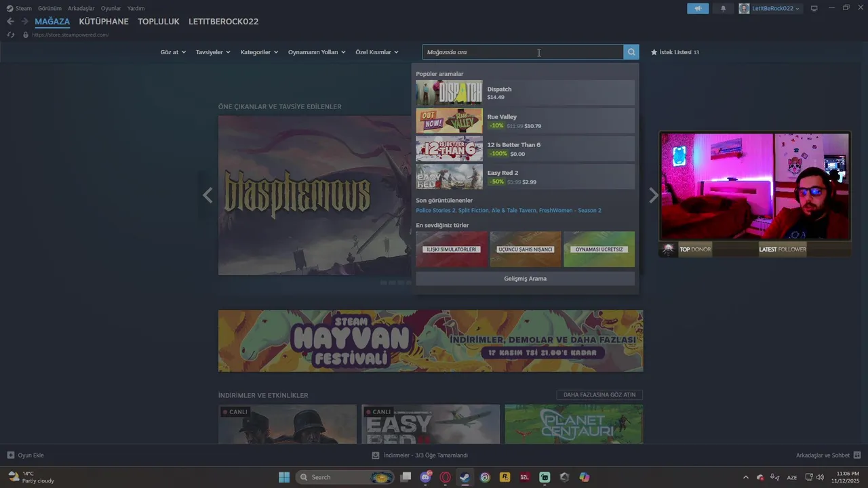
Task: Open the volume tray icon
Action: (821, 477)
